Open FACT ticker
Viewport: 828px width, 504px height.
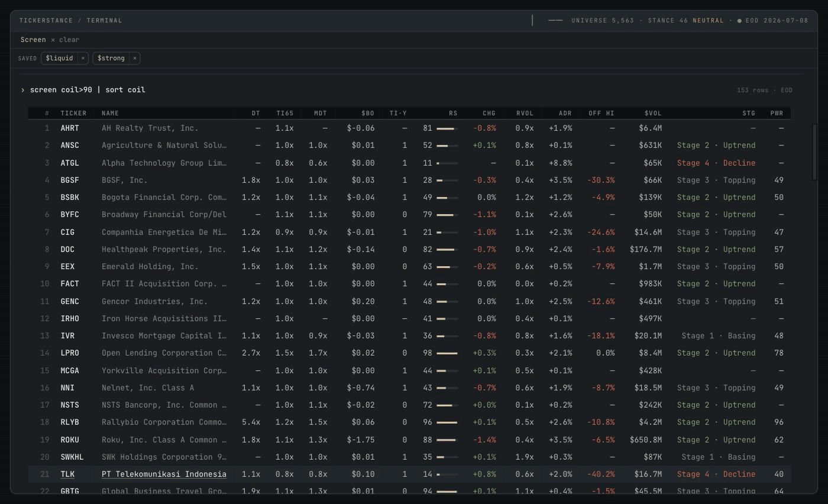coord(70,283)
